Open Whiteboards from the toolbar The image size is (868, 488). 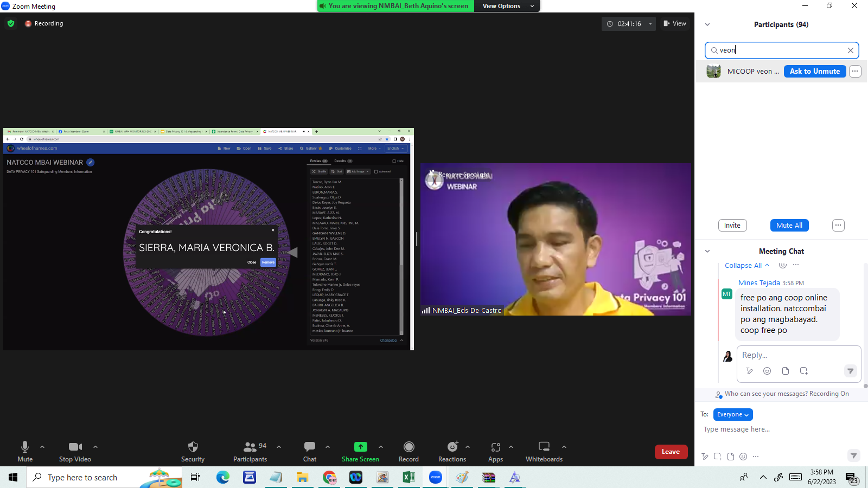(544, 452)
